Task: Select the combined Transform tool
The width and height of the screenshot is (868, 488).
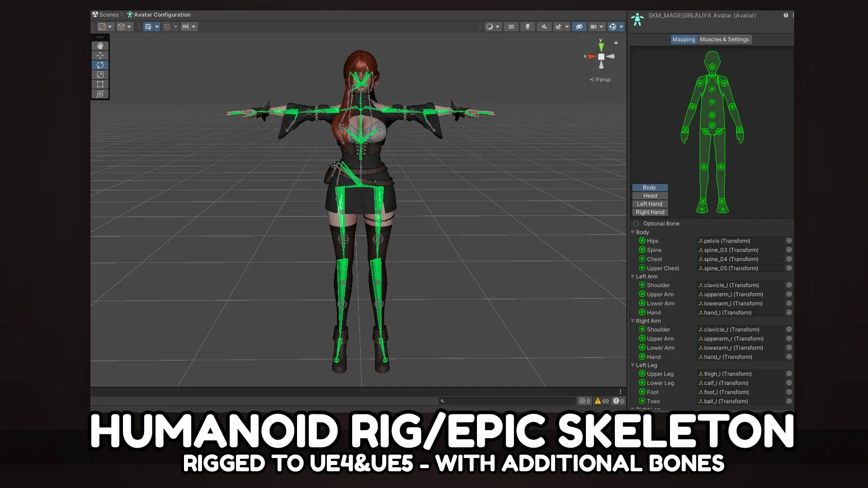Action: 100,94
